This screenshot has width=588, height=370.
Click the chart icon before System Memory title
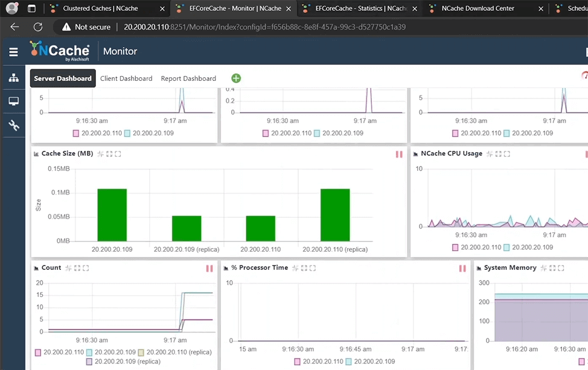(x=479, y=269)
